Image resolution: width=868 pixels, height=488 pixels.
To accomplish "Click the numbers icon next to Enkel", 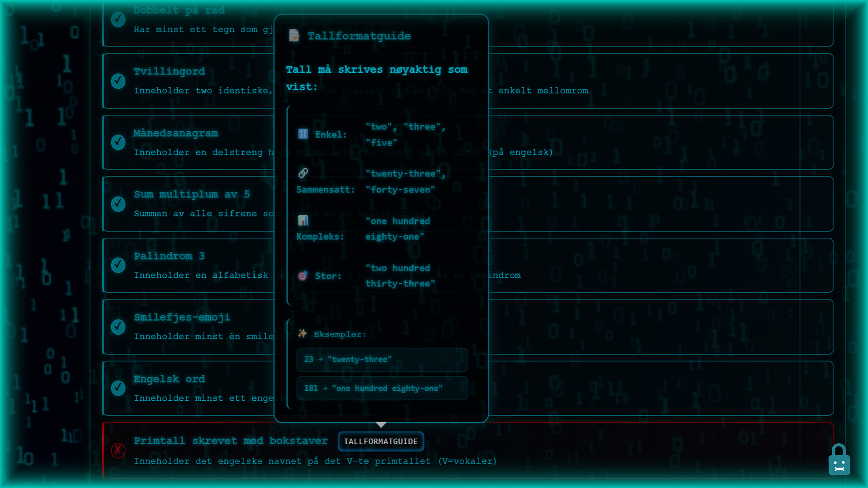I will tap(303, 134).
